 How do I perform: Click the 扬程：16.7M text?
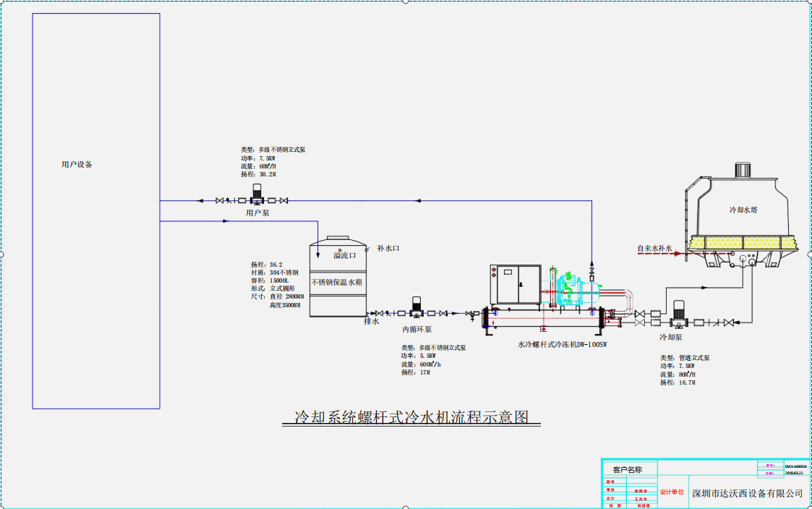pos(678,382)
